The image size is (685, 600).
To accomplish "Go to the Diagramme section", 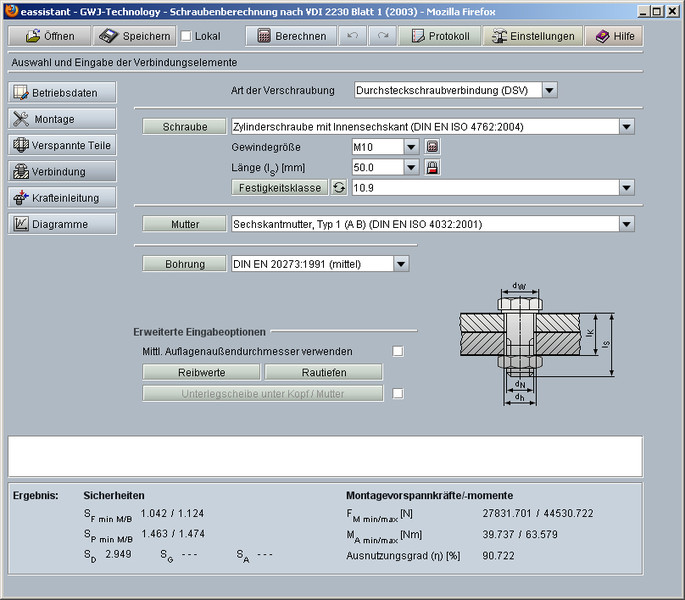I will (x=62, y=224).
